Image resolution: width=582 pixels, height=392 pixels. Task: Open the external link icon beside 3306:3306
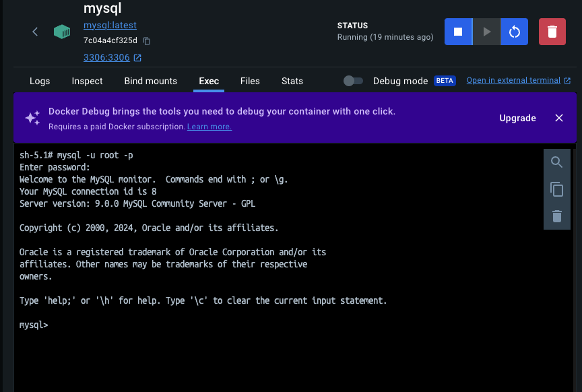[x=137, y=58]
